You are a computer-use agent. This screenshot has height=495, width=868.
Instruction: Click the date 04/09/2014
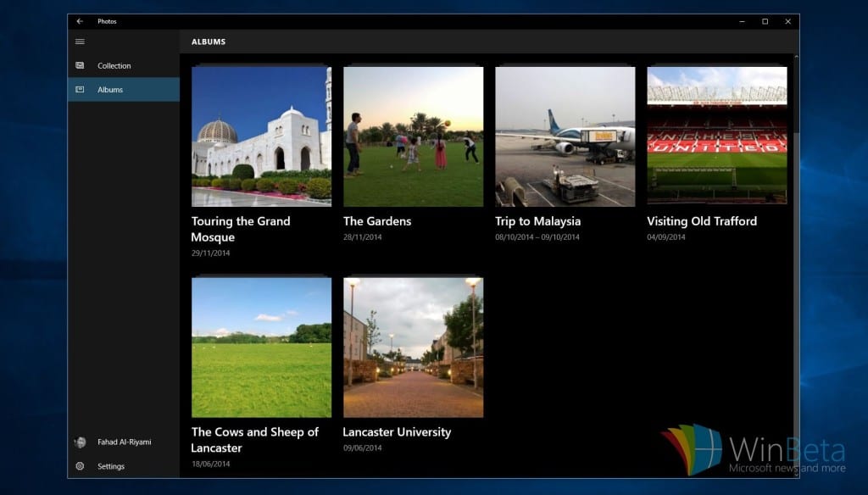point(666,237)
